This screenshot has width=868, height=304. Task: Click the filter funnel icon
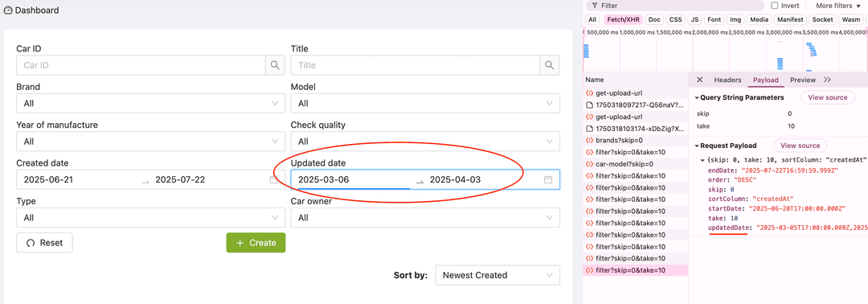point(593,5)
